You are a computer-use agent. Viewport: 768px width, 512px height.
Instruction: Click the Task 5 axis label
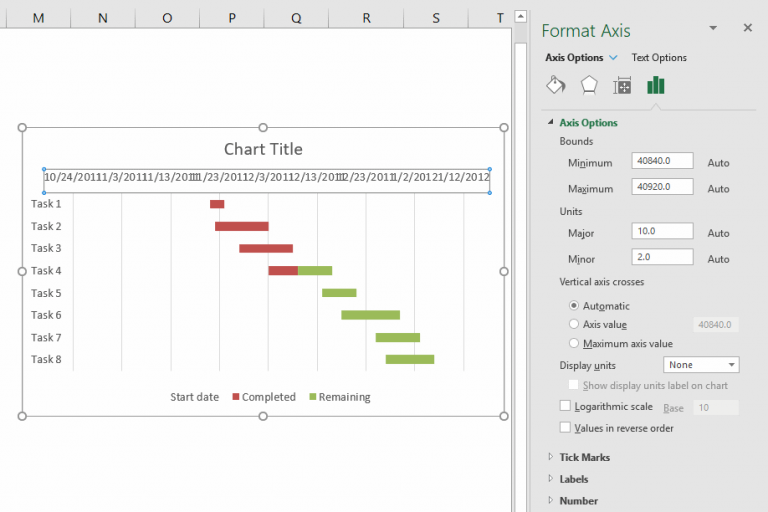[x=46, y=293]
